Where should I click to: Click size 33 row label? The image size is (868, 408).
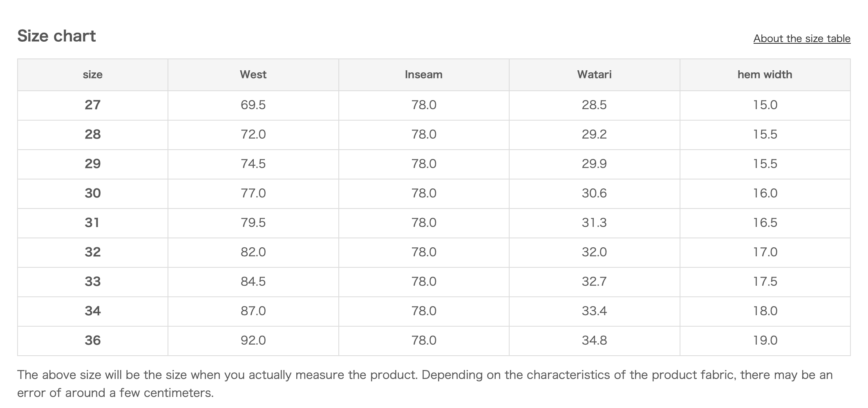click(x=92, y=282)
